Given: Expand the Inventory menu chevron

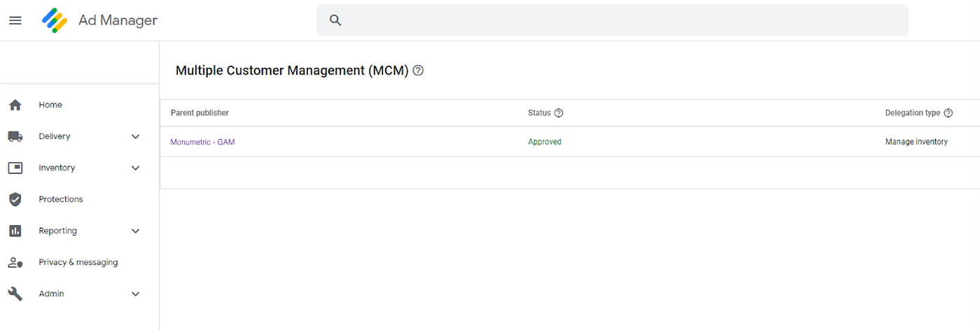Looking at the screenshot, I should (x=136, y=168).
